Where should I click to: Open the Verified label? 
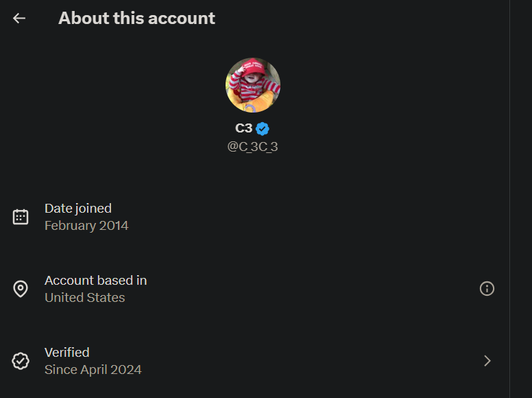[67, 353]
